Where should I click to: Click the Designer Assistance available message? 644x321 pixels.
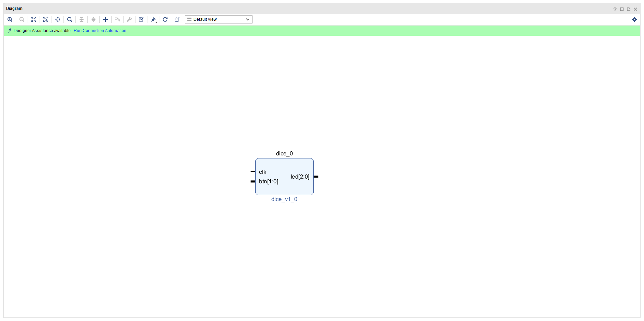(x=43, y=31)
